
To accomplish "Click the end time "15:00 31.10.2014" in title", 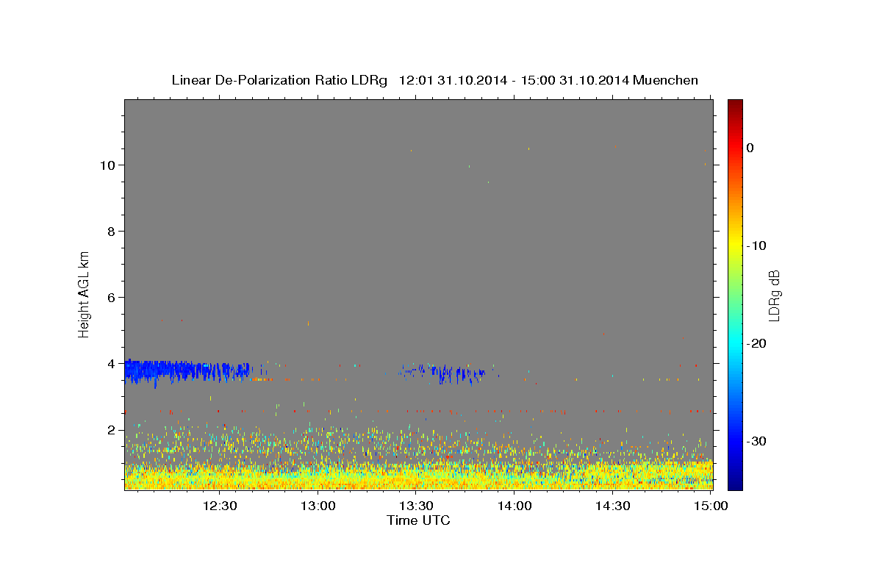I will (574, 80).
